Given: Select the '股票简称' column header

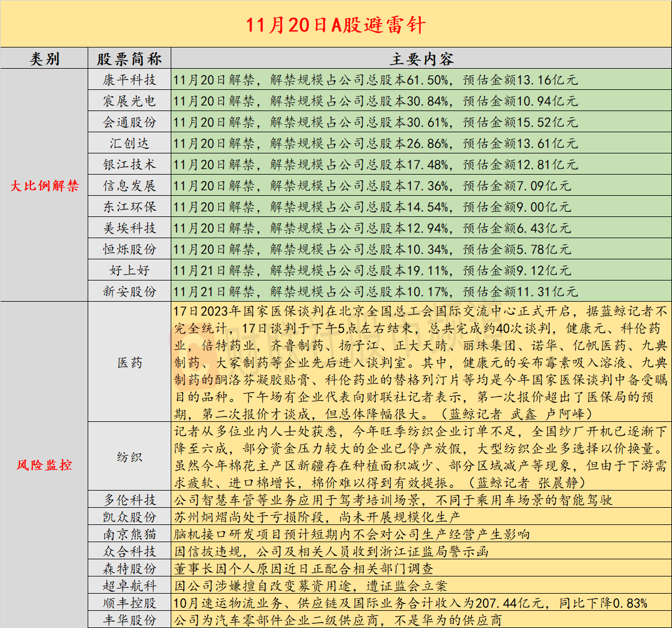Looking at the screenshot, I should [x=129, y=59].
